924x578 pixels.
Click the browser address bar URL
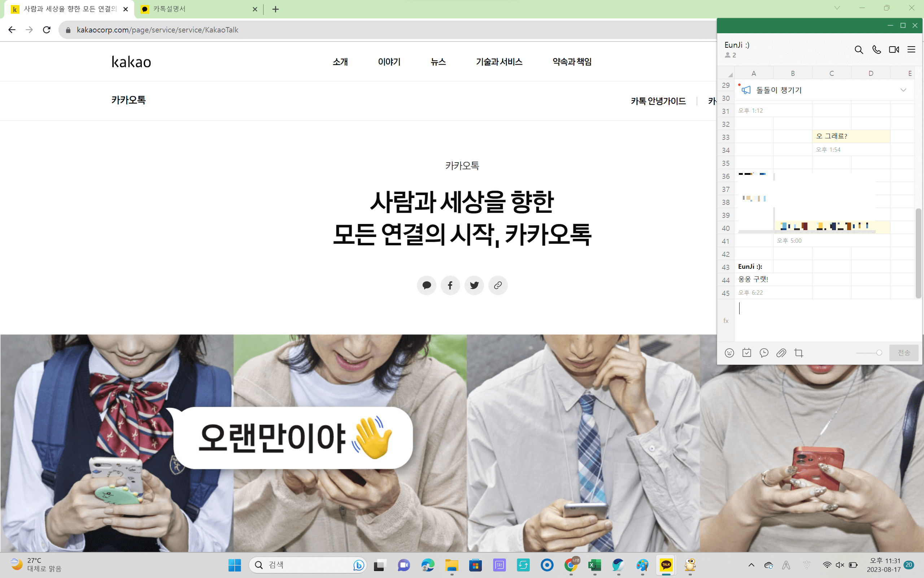point(157,30)
